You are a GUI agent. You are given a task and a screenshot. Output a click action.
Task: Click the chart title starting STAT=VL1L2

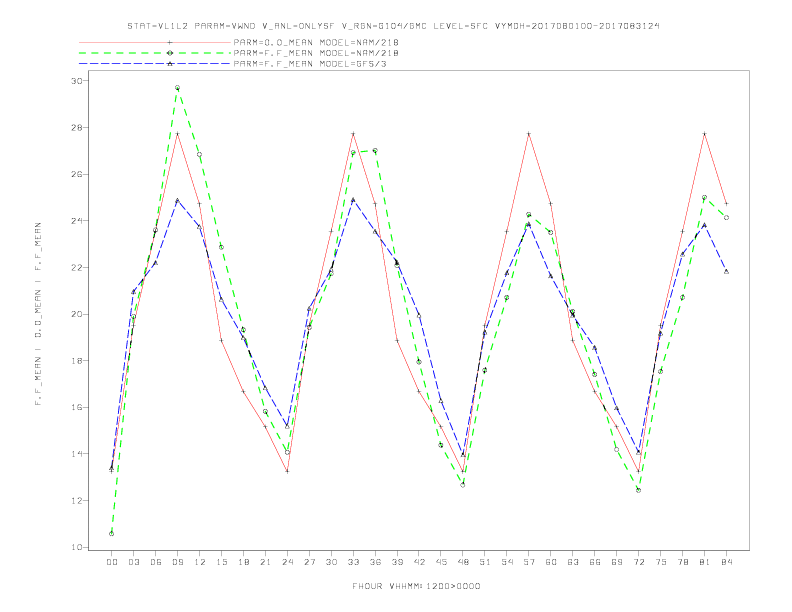click(x=393, y=26)
